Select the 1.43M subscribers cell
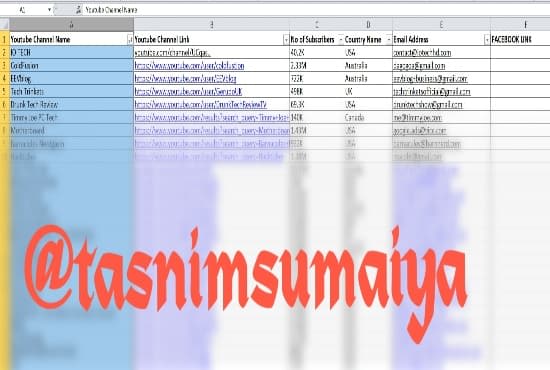 pos(316,130)
